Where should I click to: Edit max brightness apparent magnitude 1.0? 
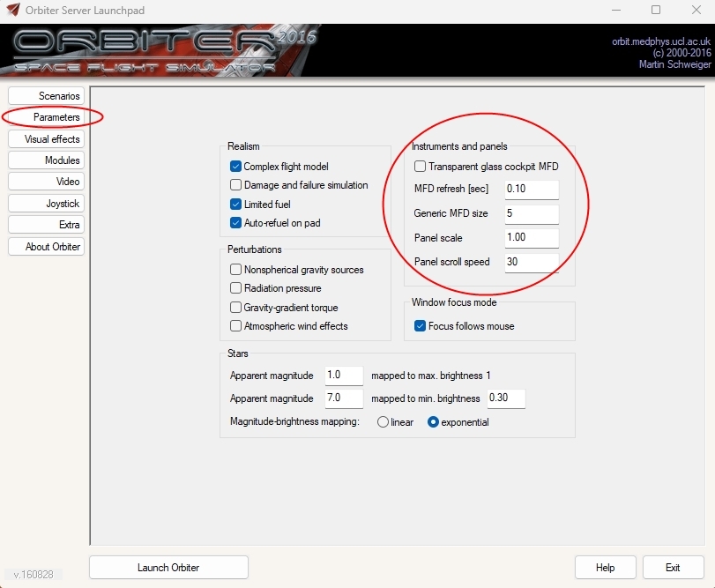pos(344,376)
